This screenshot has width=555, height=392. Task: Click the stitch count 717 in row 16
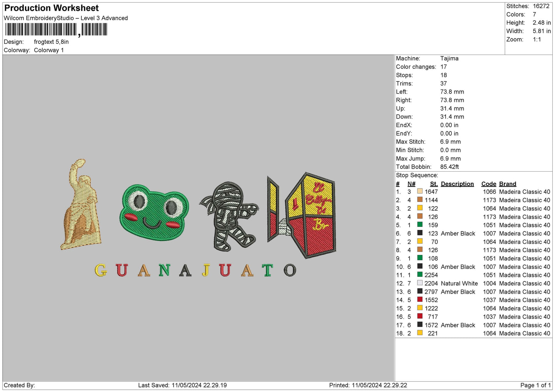(x=432, y=317)
